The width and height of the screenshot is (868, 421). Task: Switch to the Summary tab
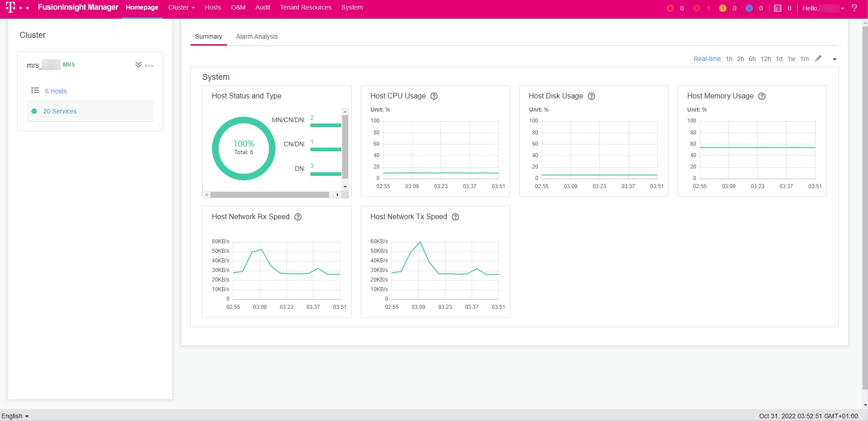(209, 36)
